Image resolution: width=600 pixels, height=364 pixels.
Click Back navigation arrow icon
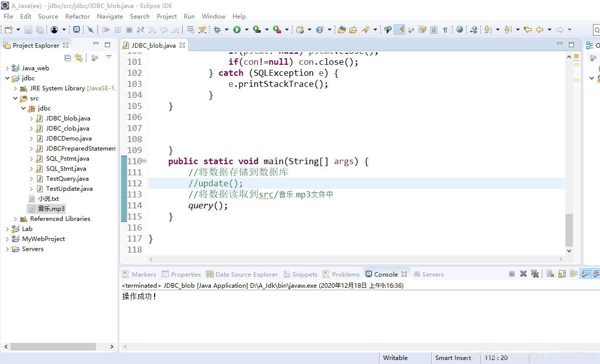(540, 30)
